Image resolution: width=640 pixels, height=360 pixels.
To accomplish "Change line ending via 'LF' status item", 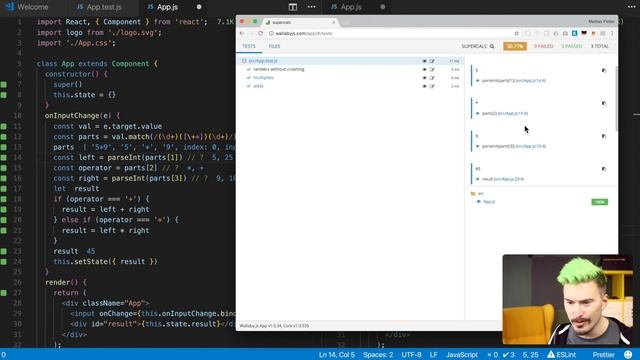I will (x=433, y=355).
